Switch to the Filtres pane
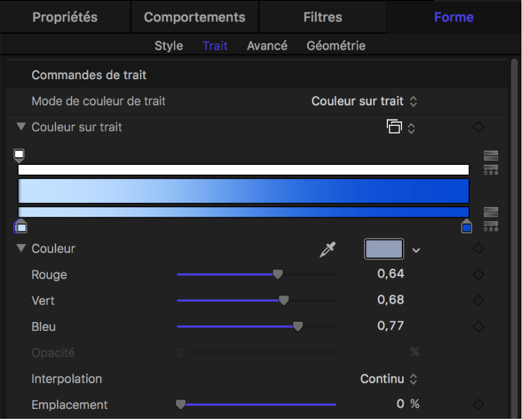This screenshot has width=522, height=420. click(322, 17)
